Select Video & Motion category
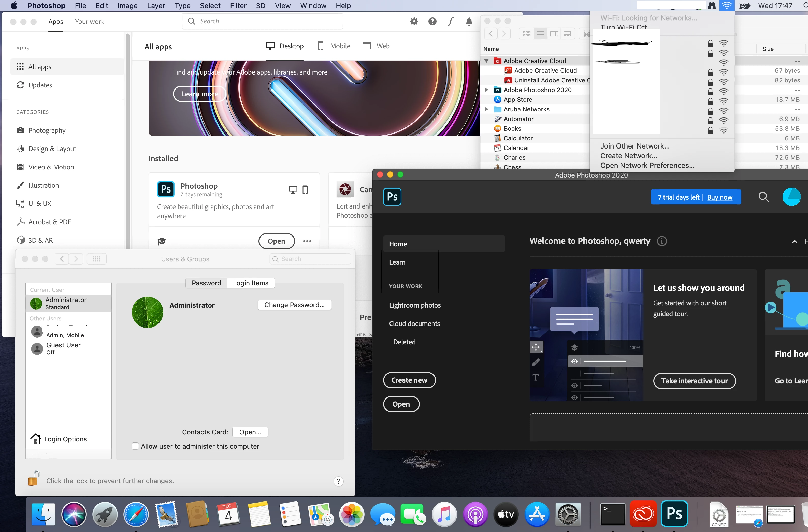Screen dimensions: 808x532 pyautogui.click(x=67, y=167)
